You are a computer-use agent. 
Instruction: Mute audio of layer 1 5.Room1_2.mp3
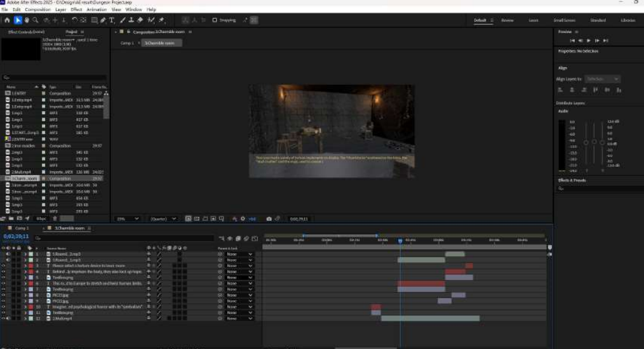(x=8, y=254)
